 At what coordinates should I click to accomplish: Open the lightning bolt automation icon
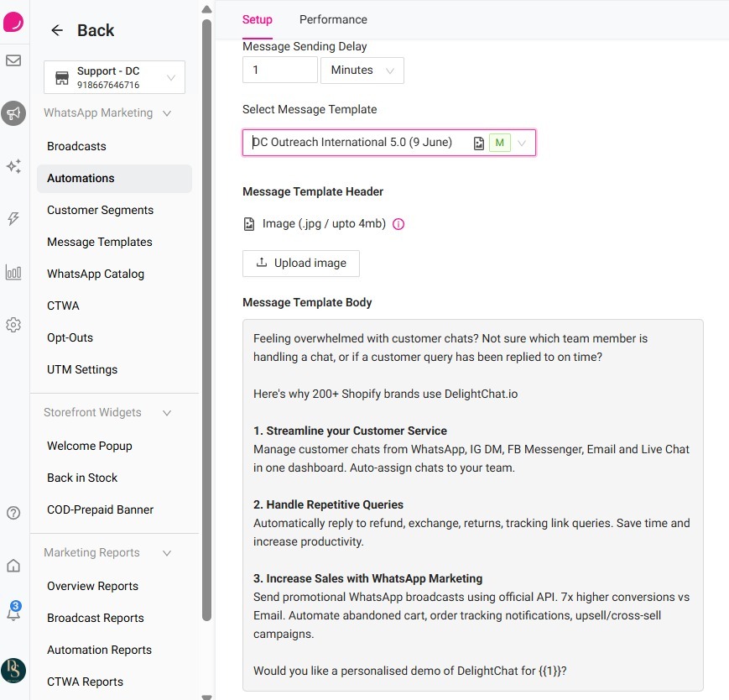pyautogui.click(x=13, y=218)
